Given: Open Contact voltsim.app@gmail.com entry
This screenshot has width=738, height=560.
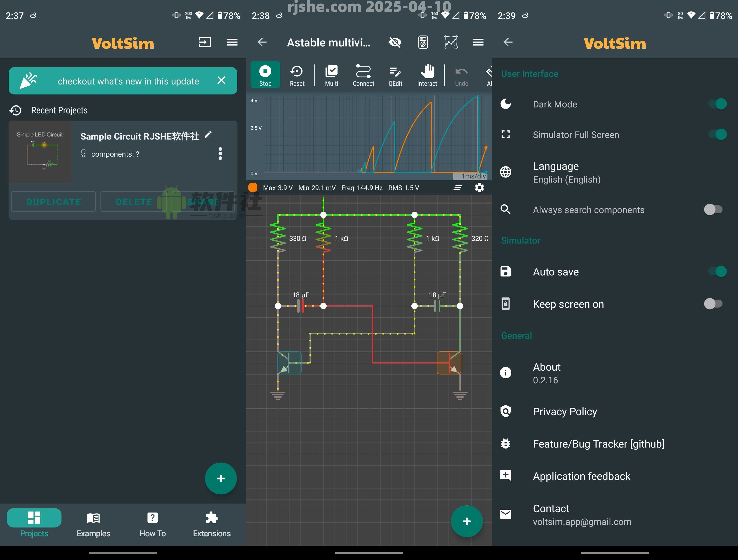Looking at the screenshot, I should (x=615, y=515).
